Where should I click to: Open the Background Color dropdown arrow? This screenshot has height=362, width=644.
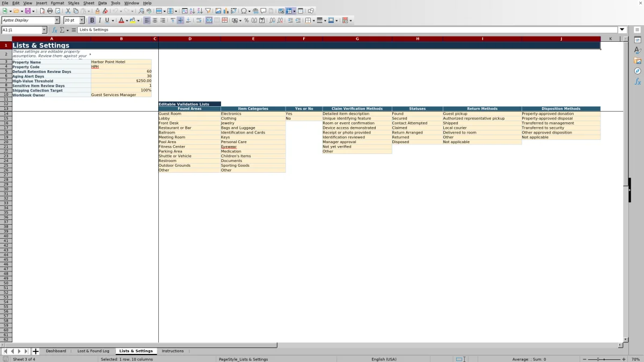coord(138,20)
